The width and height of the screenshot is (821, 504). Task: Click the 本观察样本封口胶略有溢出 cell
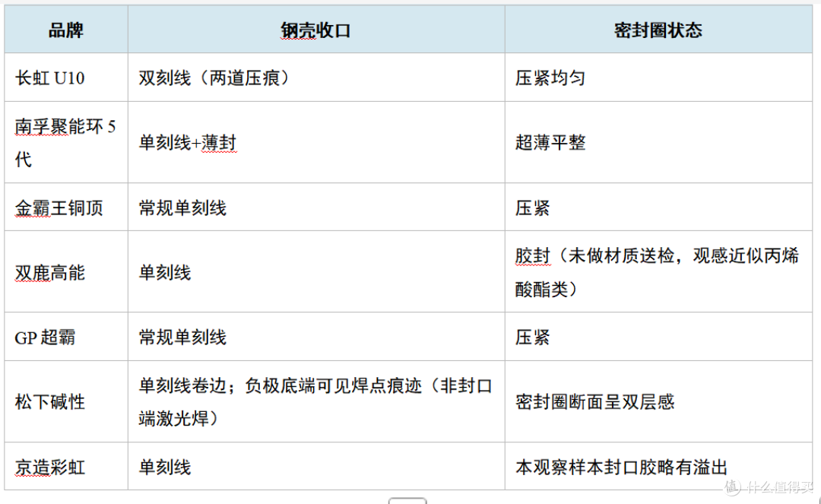[658, 466]
